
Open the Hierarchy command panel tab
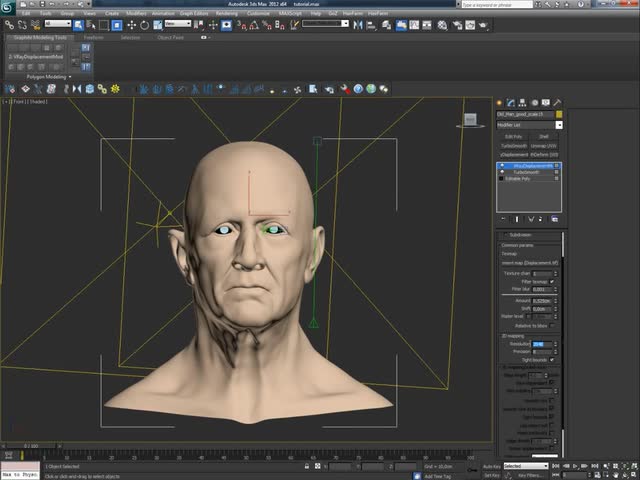click(522, 103)
